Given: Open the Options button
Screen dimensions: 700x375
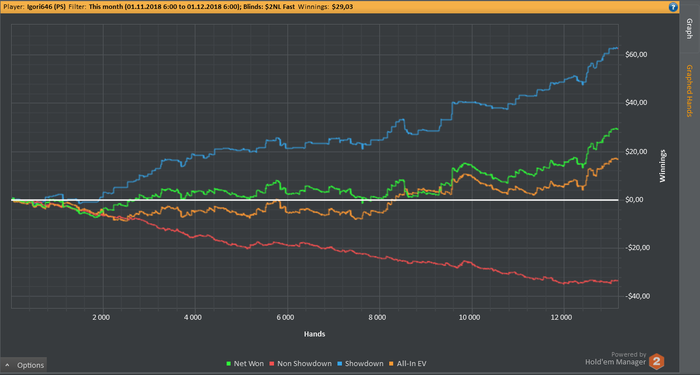Looking at the screenshot, I should 23,365.
